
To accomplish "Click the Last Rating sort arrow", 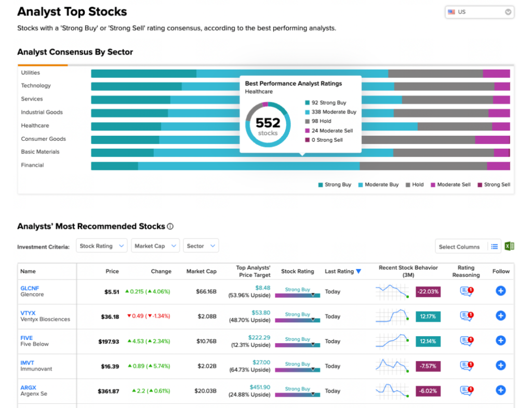I will point(358,271).
